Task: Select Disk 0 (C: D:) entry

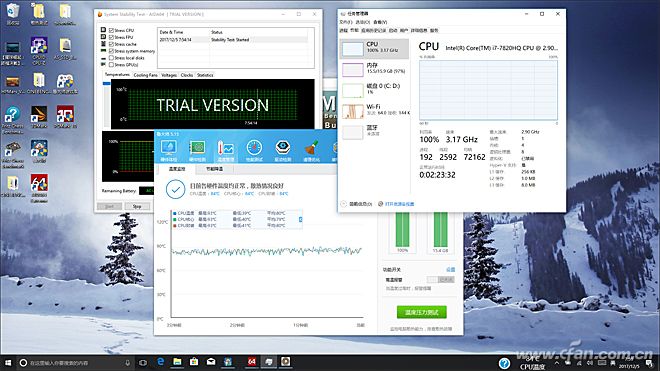Action: 374,90
